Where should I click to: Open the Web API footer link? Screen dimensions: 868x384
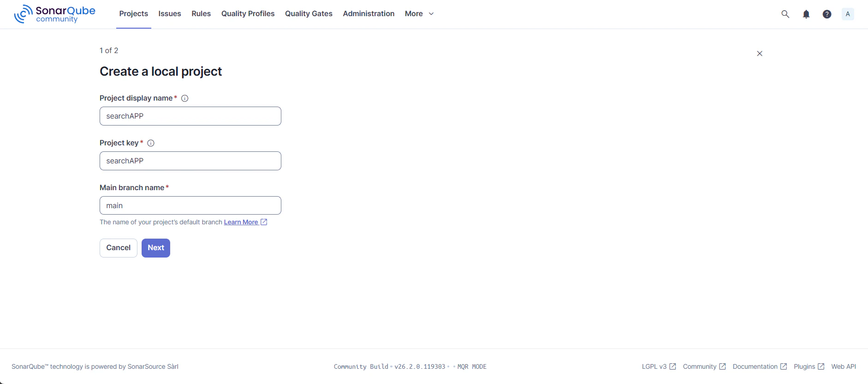(844, 366)
